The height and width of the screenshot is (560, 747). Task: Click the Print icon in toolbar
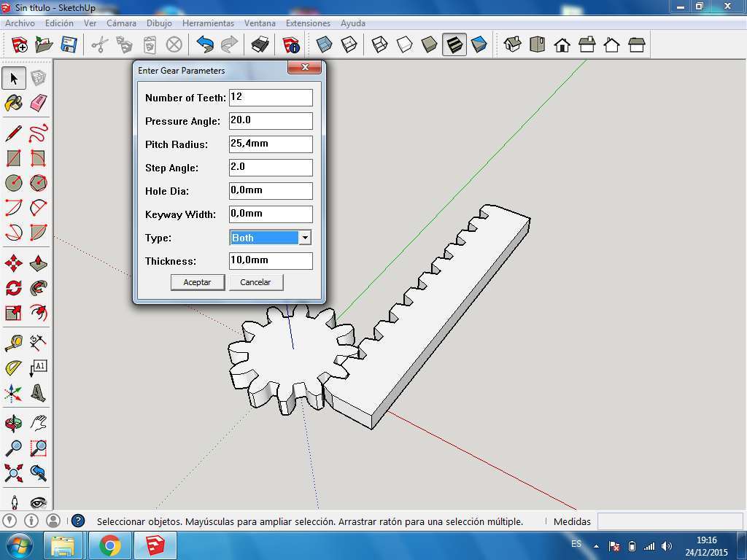[260, 44]
